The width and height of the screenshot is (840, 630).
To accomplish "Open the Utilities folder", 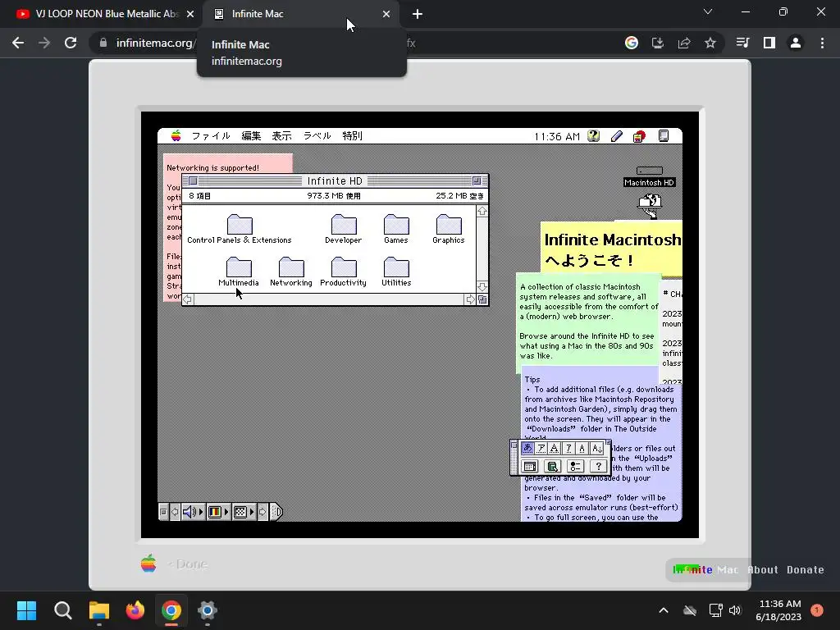I will pyautogui.click(x=396, y=272).
